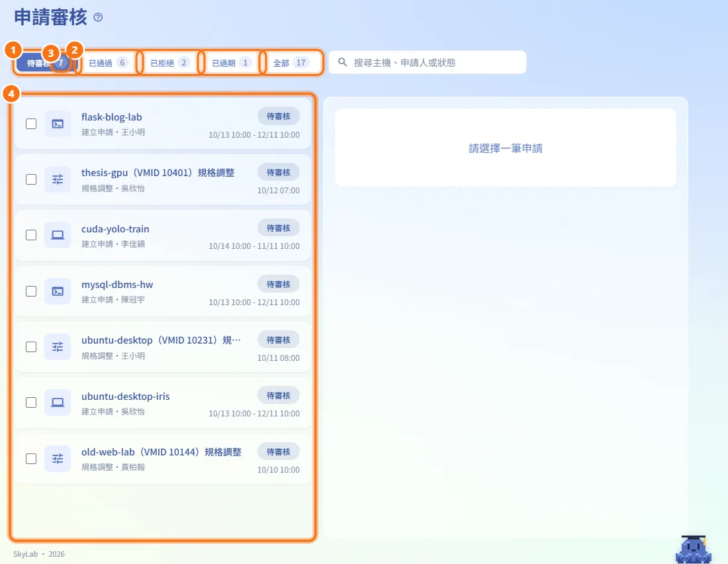Click laptop icon of cuda-yolo-train request
Screen dimensions: 728x564
tap(58, 235)
